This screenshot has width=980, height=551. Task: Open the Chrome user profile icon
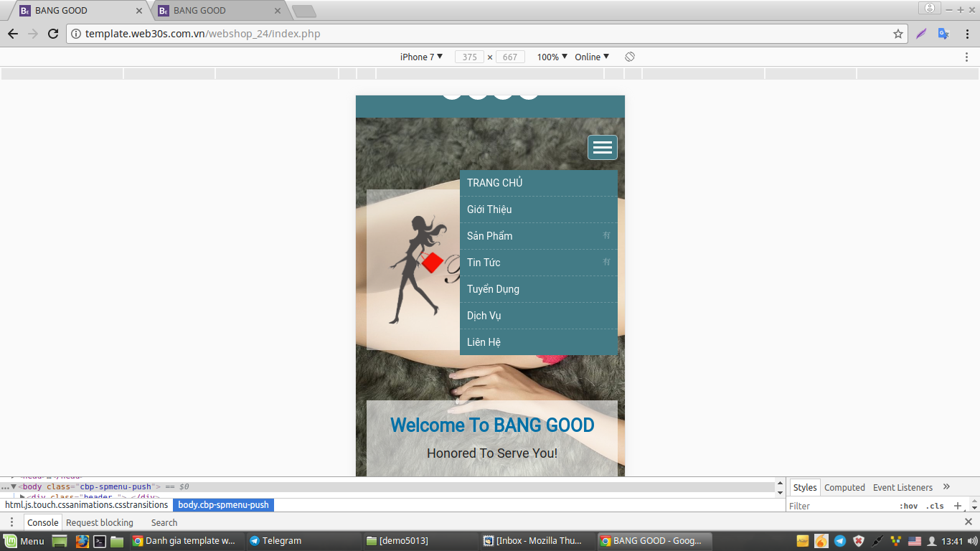click(930, 9)
